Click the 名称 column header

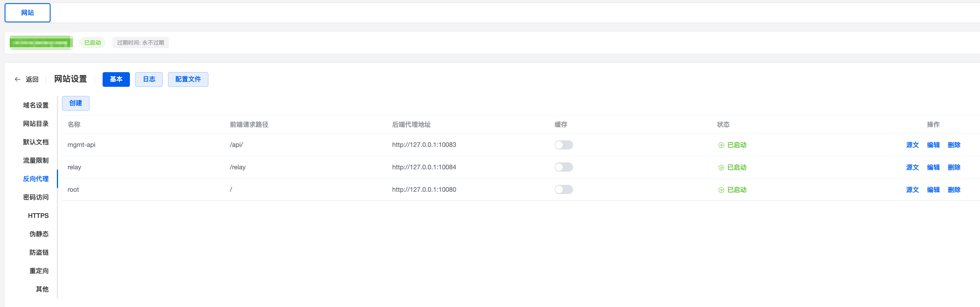coord(74,124)
